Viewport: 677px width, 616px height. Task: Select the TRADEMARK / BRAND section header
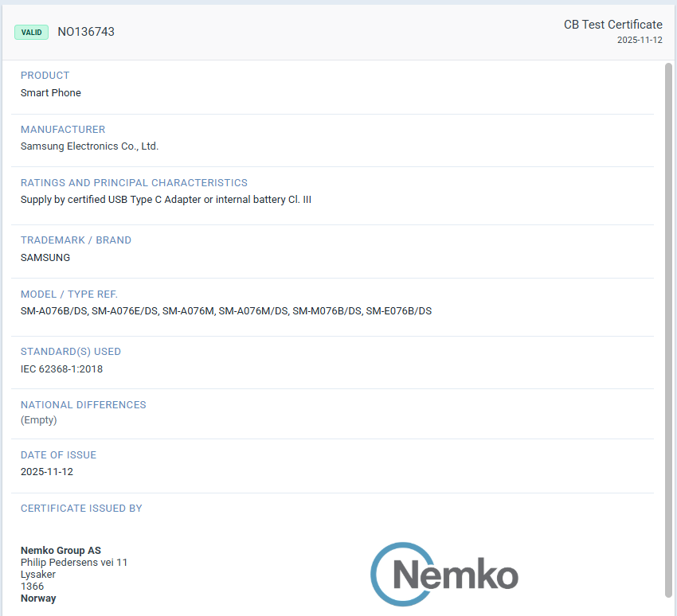76,240
